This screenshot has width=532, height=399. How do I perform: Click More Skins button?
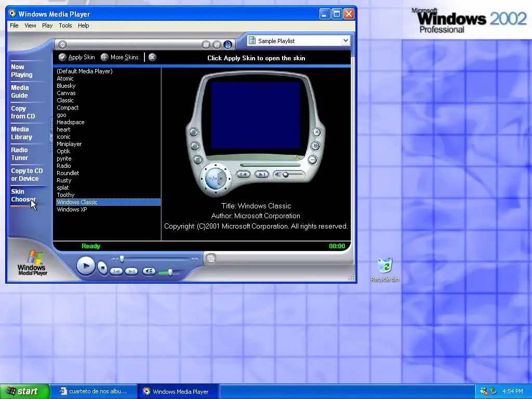pos(120,57)
